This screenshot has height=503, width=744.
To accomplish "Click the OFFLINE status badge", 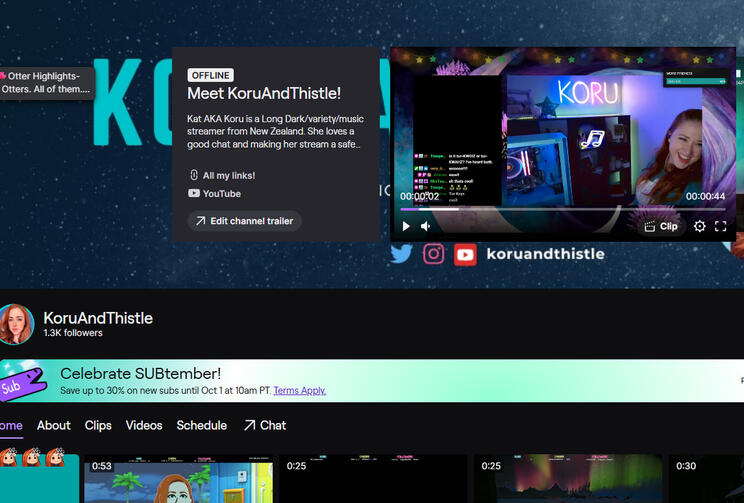I will coord(211,75).
